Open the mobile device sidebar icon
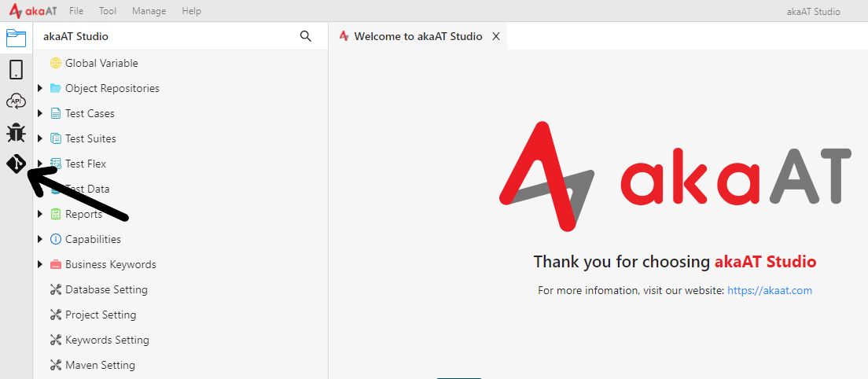868x379 pixels. (x=16, y=70)
